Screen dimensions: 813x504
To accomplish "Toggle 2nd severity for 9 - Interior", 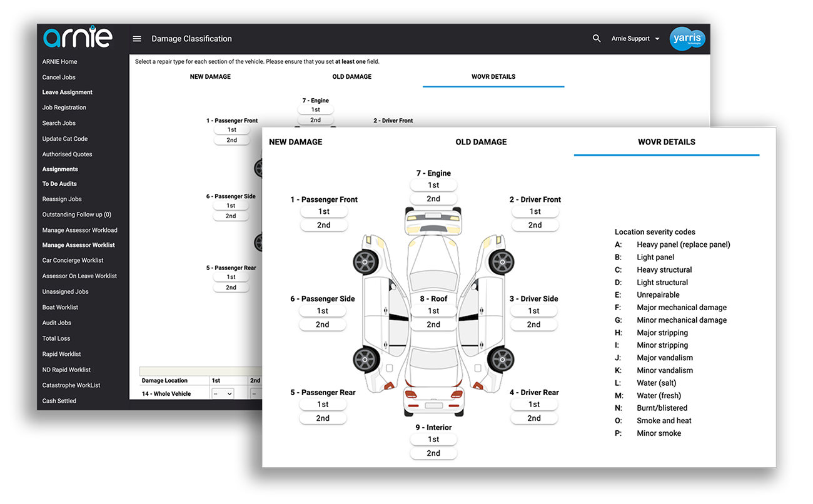I will (433, 453).
